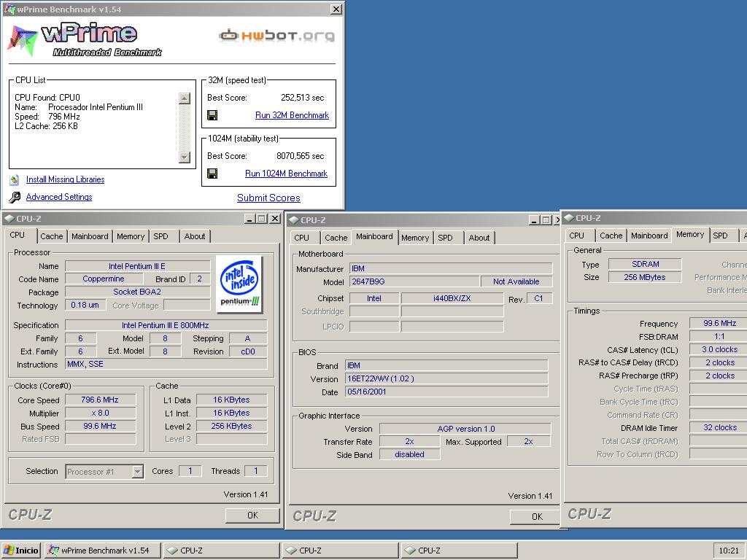This screenshot has width=747, height=560.
Task: Click the second CPU-Z taskbar button
Action: click(x=341, y=551)
